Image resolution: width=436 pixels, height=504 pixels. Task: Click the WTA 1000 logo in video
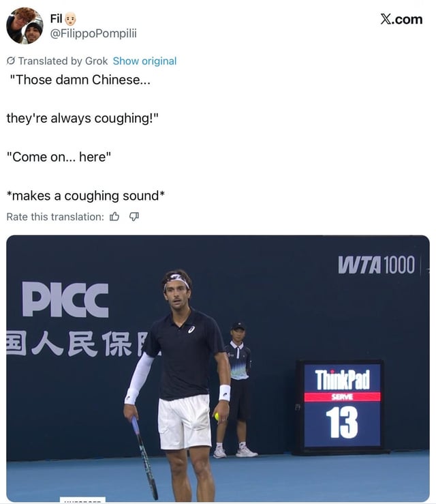[376, 265]
